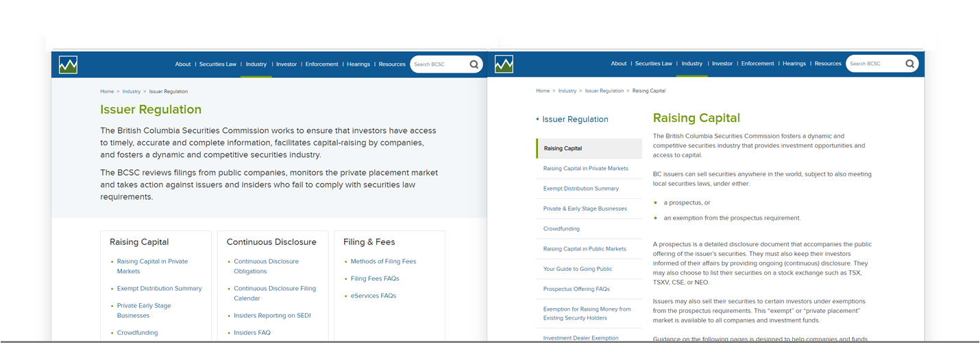Click Industry breadcrumb in left page
The height and width of the screenshot is (343, 980).
[x=132, y=91]
